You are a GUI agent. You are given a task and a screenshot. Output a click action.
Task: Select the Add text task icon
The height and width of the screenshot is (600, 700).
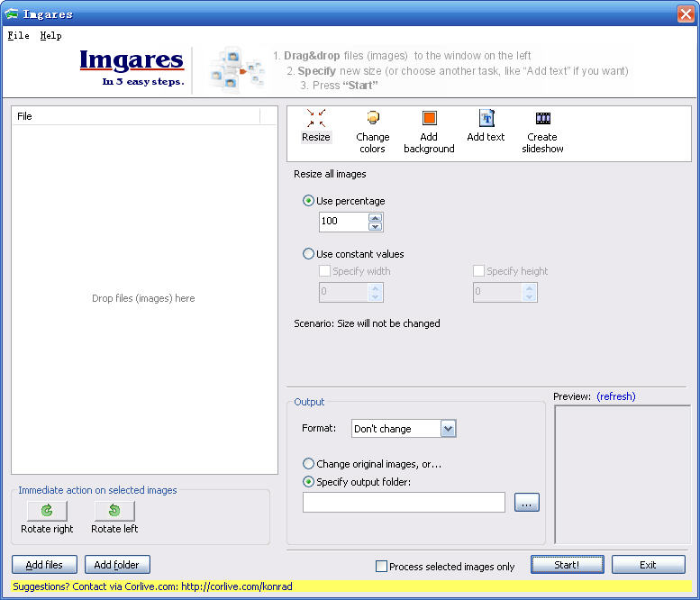[486, 125]
